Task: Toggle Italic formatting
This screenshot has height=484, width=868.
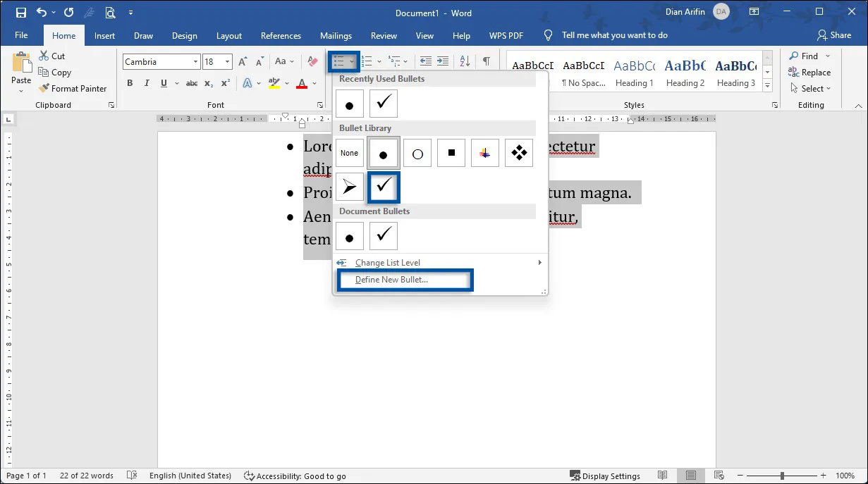Action: pos(147,83)
